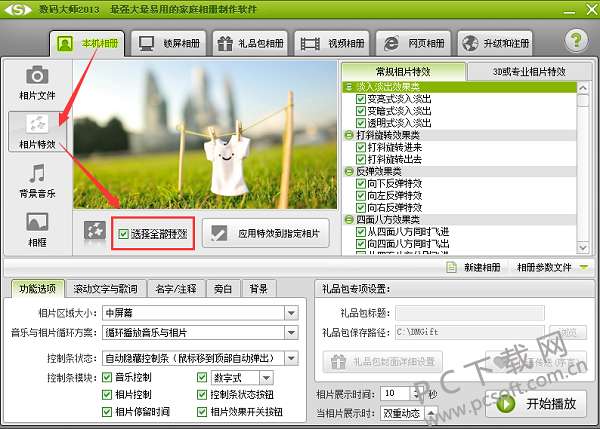Switch to 常规相片特效 tab
Screen dimensions: 600x429
403,72
